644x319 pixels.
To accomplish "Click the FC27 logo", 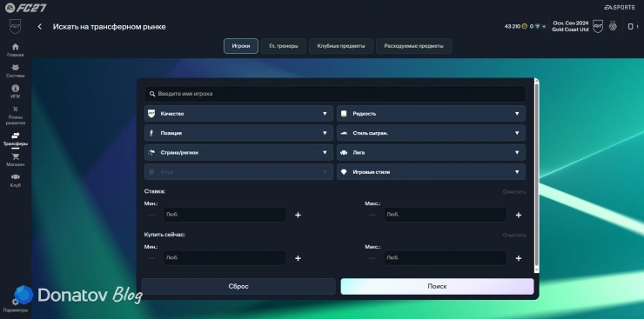I will [x=25, y=8].
